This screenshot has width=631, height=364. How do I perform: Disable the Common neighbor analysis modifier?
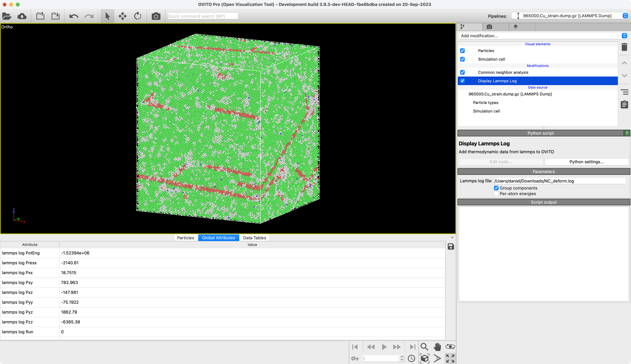(462, 72)
